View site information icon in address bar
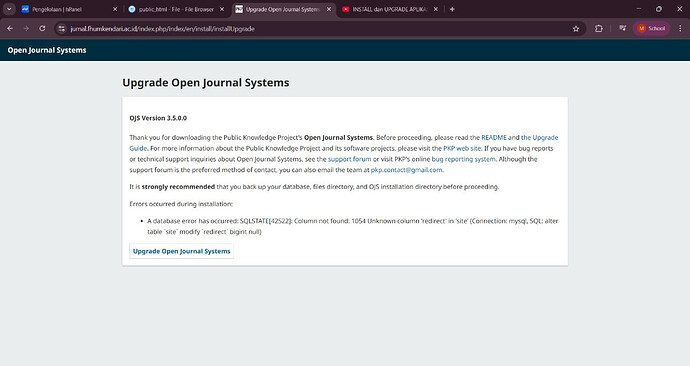The image size is (690, 366). pos(62,29)
